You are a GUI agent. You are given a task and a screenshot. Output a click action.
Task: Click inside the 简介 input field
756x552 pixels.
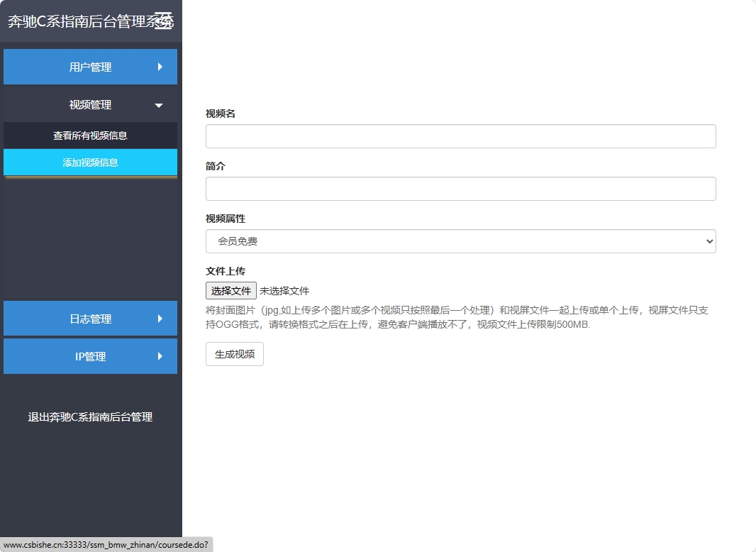pos(460,188)
